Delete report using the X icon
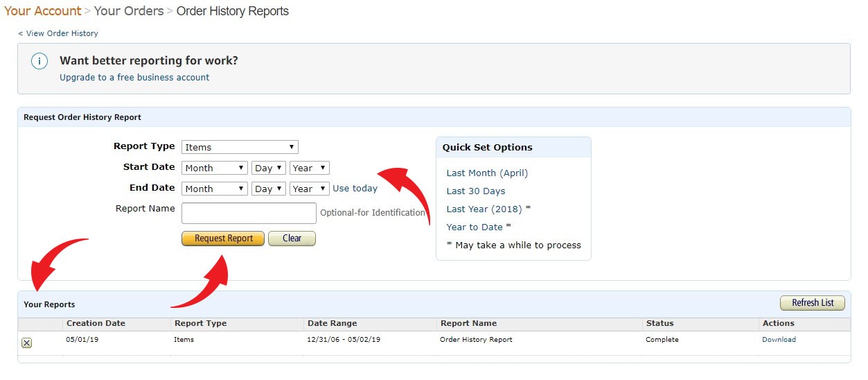 click(26, 343)
